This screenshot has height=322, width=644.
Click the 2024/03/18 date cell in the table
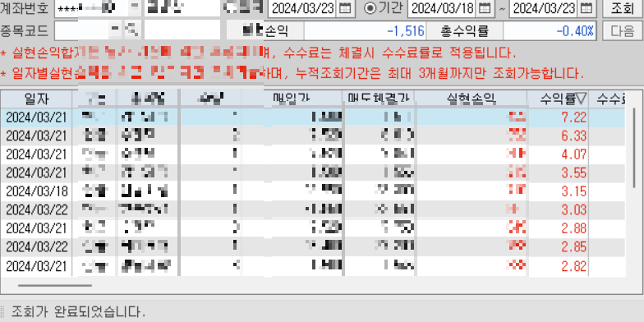pos(37,191)
